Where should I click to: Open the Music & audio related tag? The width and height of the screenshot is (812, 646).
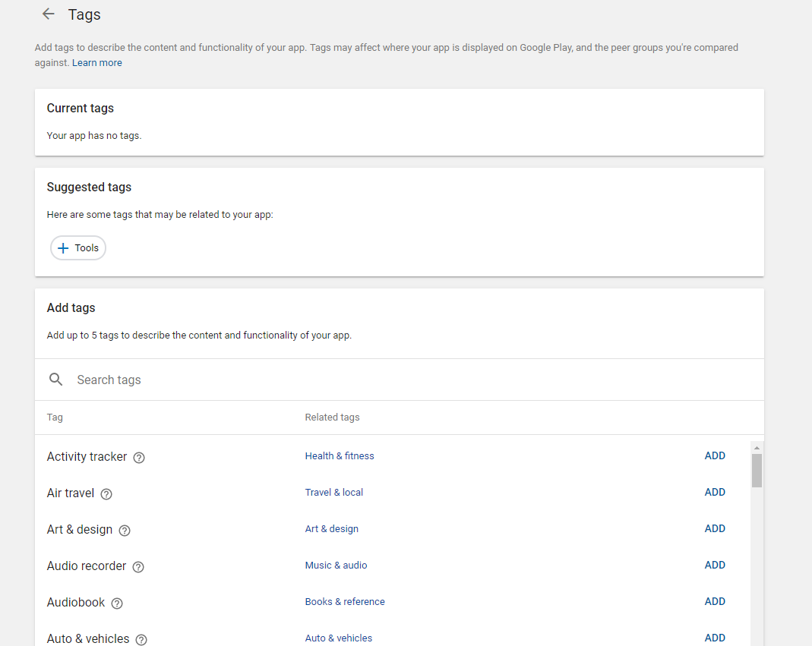click(336, 565)
